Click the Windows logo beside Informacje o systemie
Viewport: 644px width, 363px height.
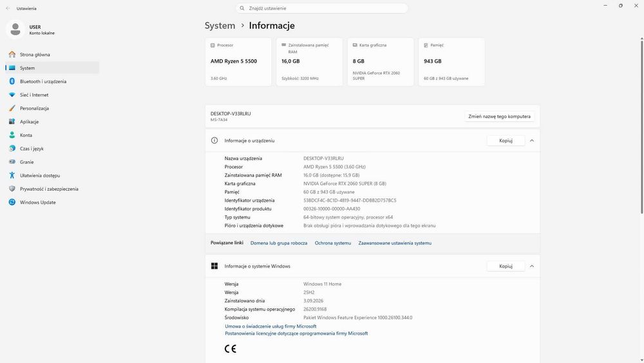click(x=214, y=266)
